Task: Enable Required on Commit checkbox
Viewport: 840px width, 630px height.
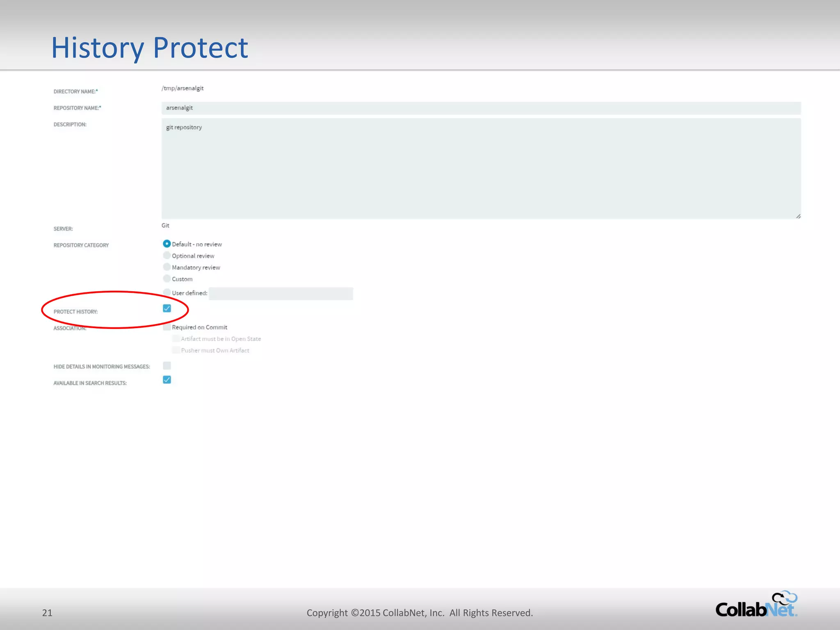Action: pos(167,327)
